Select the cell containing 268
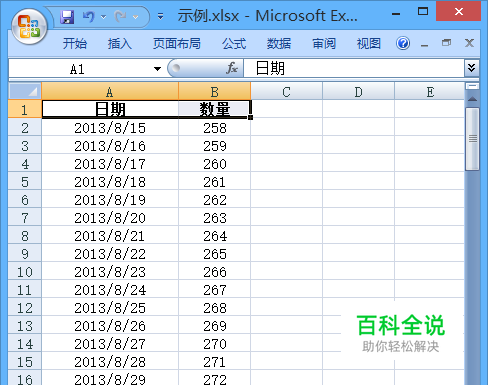The height and width of the screenshot is (385, 488). coord(214,308)
